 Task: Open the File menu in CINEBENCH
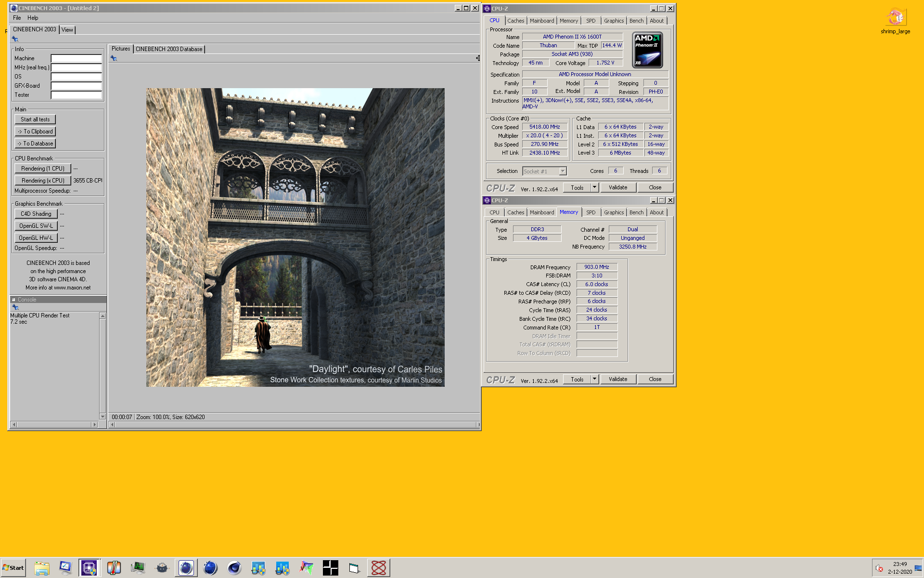17,18
